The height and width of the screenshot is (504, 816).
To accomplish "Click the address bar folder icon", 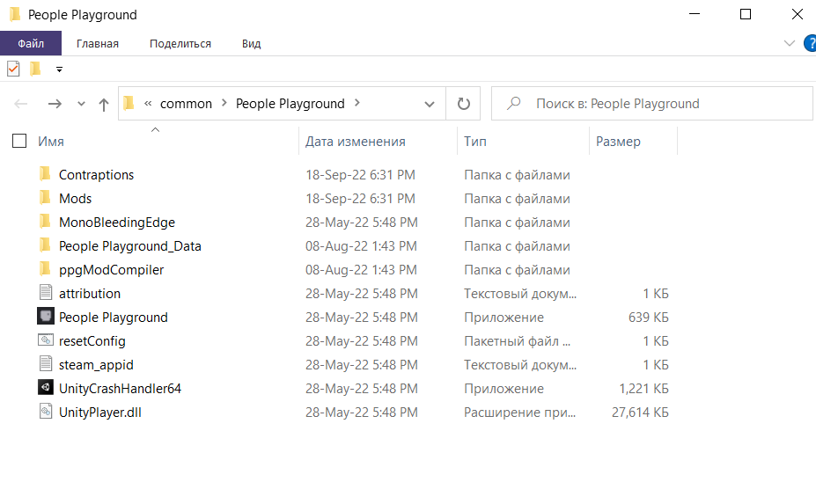I will tap(129, 103).
